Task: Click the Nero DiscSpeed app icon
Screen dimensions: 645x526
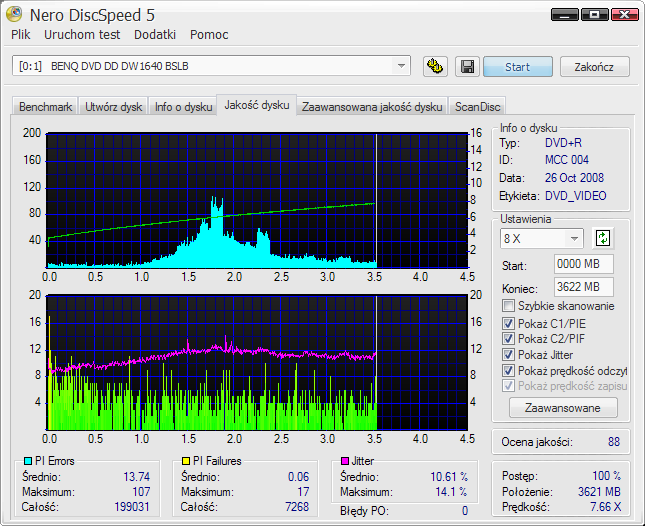Action: tap(14, 14)
